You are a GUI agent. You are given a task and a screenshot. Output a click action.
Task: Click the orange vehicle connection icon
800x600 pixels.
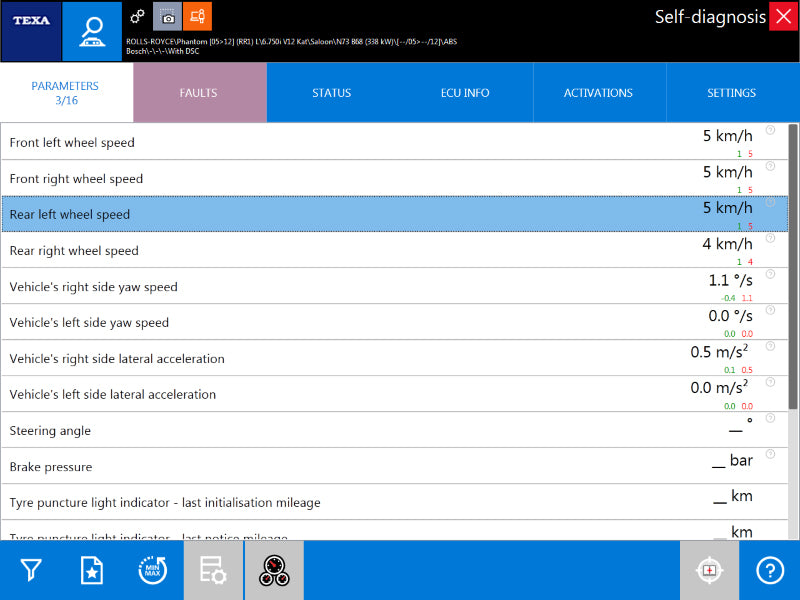tap(197, 16)
